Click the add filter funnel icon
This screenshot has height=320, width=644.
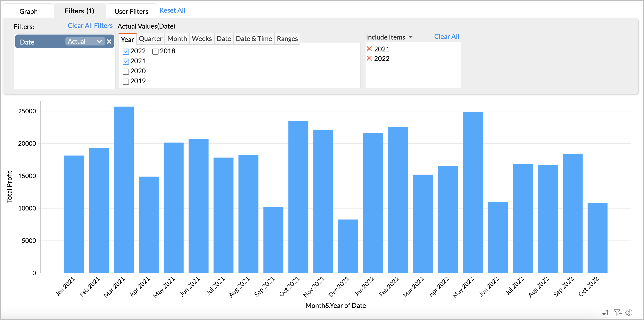coord(617,312)
